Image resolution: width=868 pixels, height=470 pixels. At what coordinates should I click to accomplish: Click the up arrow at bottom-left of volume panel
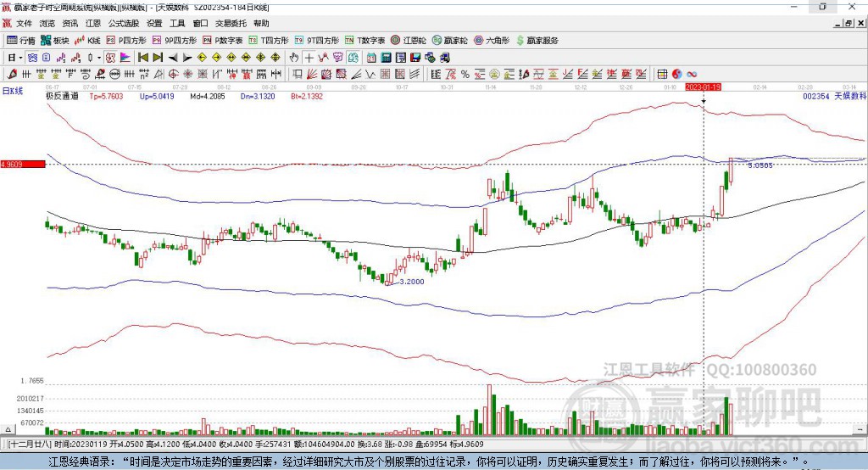(8, 429)
